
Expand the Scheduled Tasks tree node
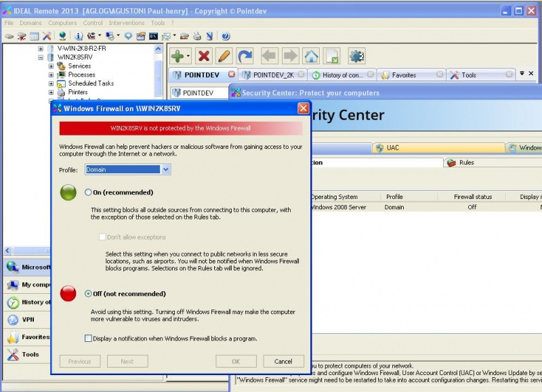click(x=51, y=83)
